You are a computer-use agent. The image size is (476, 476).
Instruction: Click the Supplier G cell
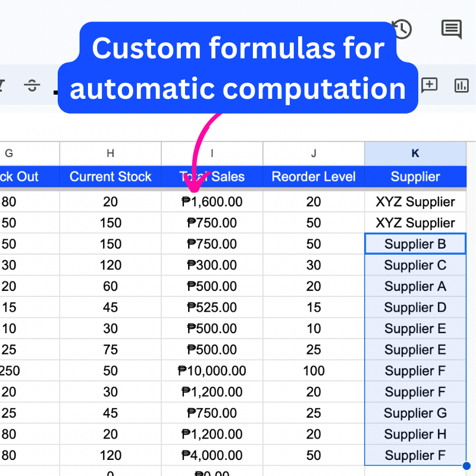coord(415,413)
